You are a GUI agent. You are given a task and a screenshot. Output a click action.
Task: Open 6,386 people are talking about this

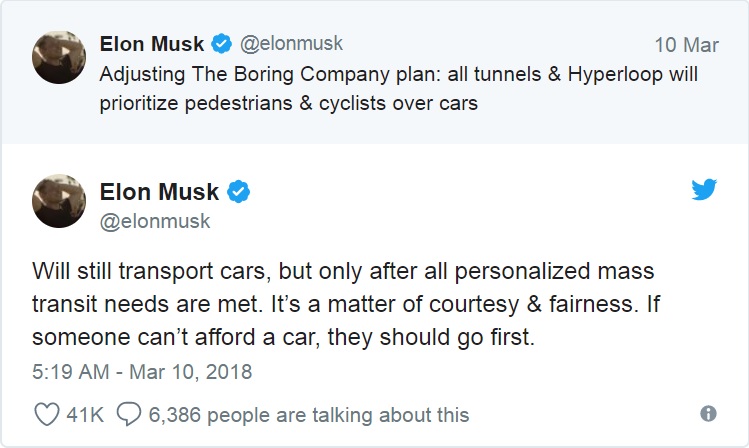(x=309, y=415)
